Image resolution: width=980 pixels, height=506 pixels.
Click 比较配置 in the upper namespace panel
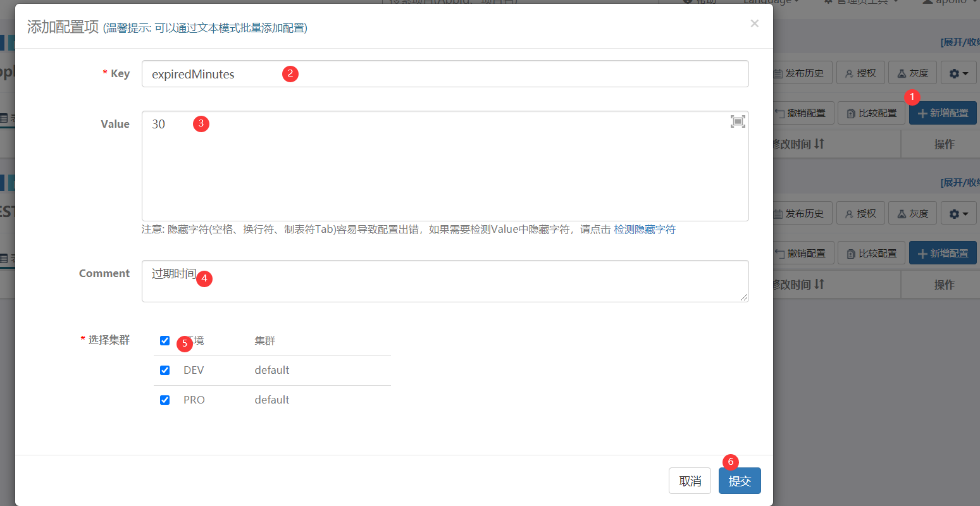[x=872, y=113]
